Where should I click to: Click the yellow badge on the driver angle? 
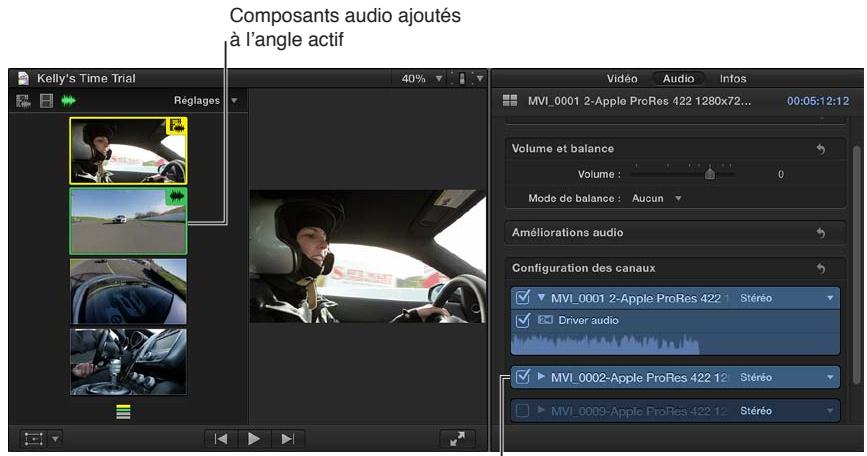coord(176,127)
